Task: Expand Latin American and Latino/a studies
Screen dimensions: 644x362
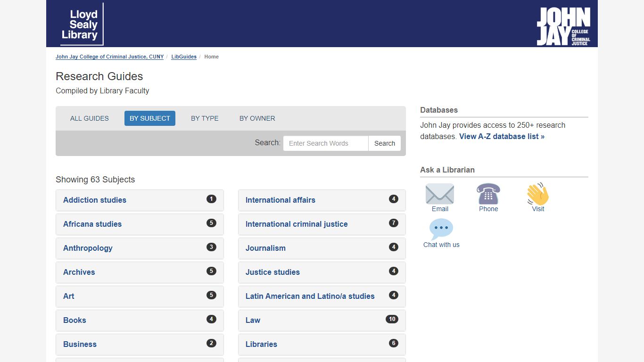Action: point(322,296)
